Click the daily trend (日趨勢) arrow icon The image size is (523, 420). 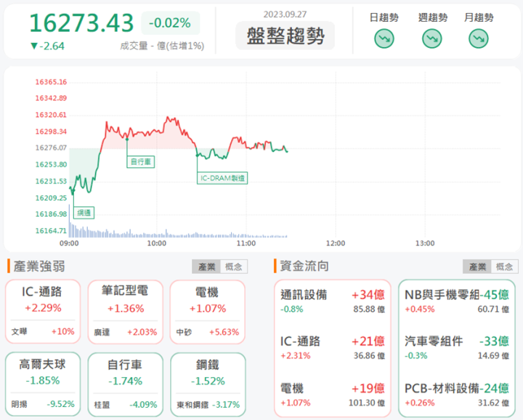pyautogui.click(x=384, y=39)
